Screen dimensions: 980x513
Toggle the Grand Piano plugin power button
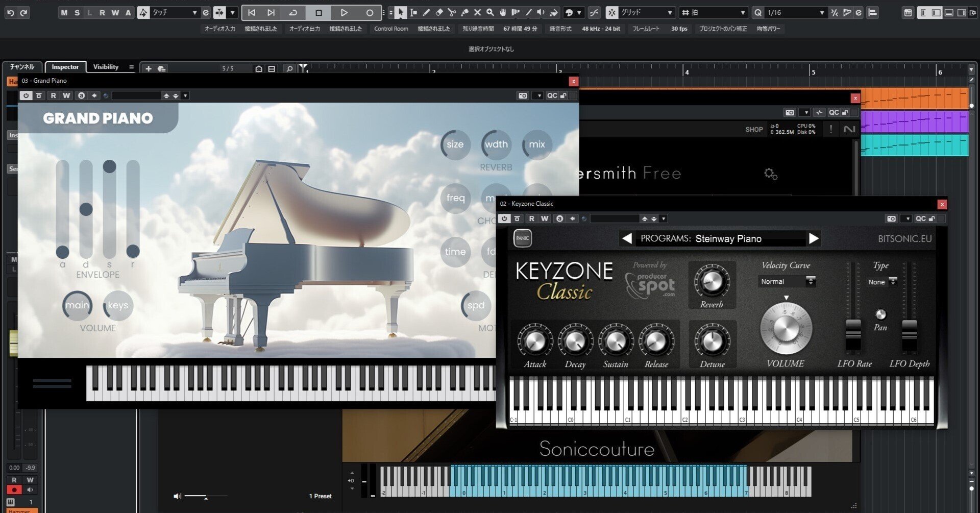(x=26, y=95)
